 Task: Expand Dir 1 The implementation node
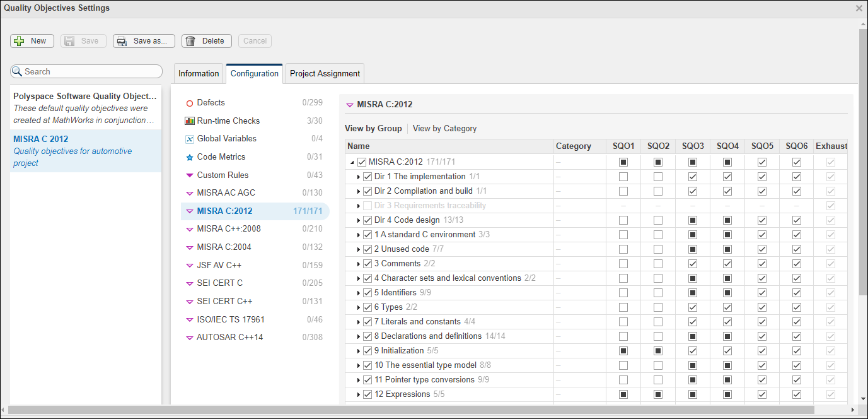tap(359, 177)
